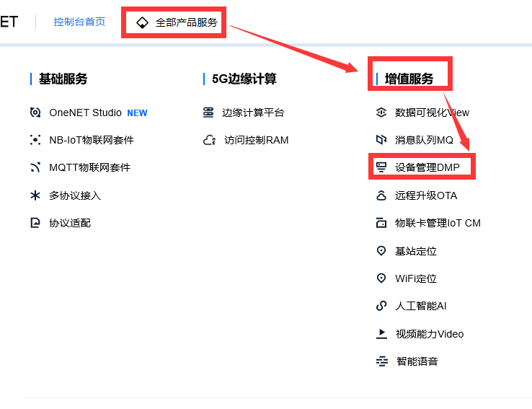Click the remote upgrade OTA icon

(381, 195)
